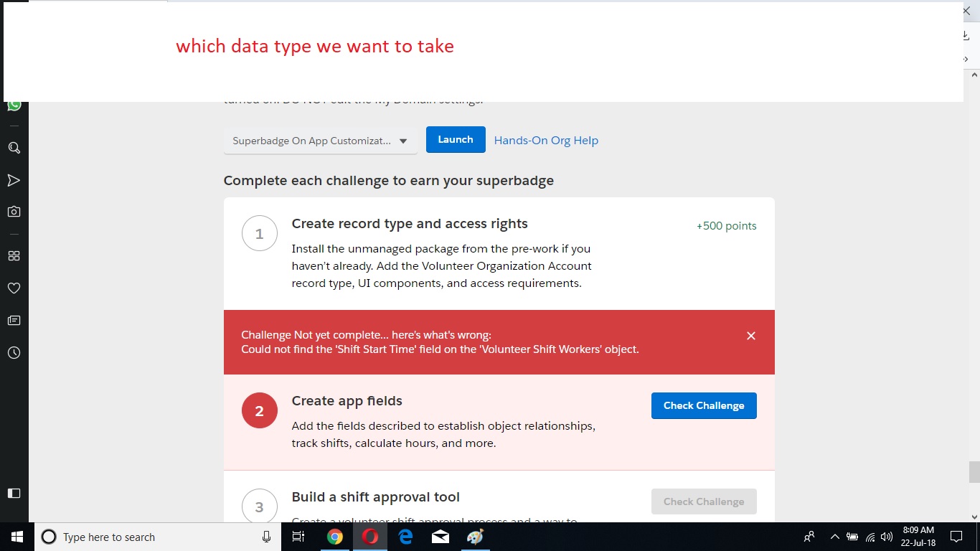The image size is (980, 551).
Task: Open WhatsApp in the Opera sidebar
Action: click(14, 105)
